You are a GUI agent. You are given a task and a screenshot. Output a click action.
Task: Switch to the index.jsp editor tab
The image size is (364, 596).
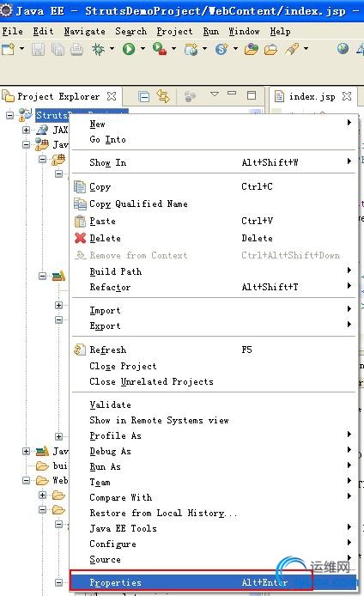312,96
